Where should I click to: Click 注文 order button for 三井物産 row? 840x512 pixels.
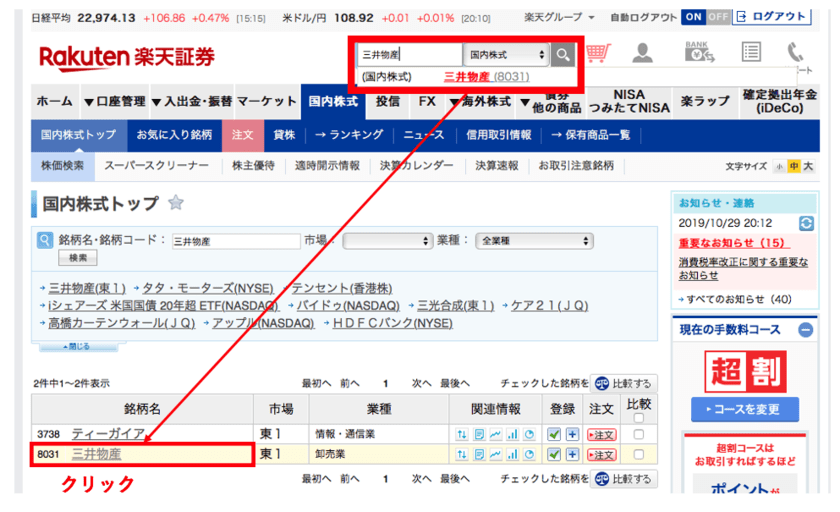pyautogui.click(x=602, y=455)
